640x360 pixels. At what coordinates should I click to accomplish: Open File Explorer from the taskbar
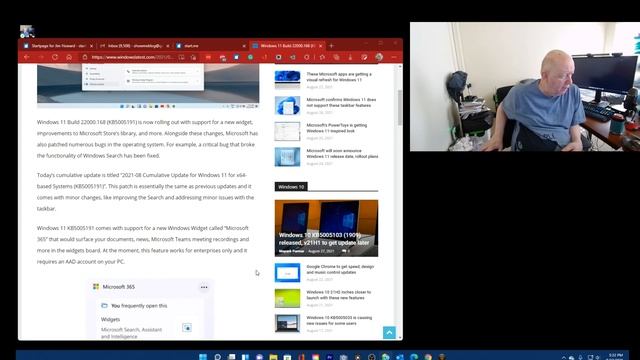(273, 357)
